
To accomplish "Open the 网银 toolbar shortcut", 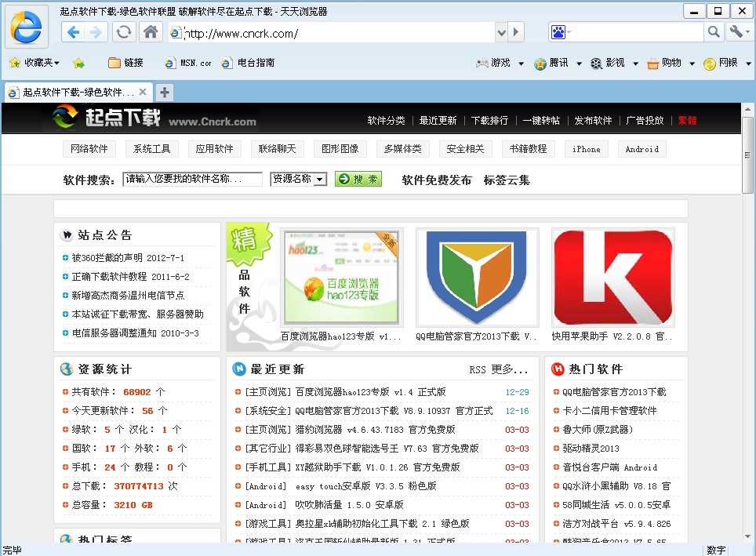I will (x=721, y=63).
